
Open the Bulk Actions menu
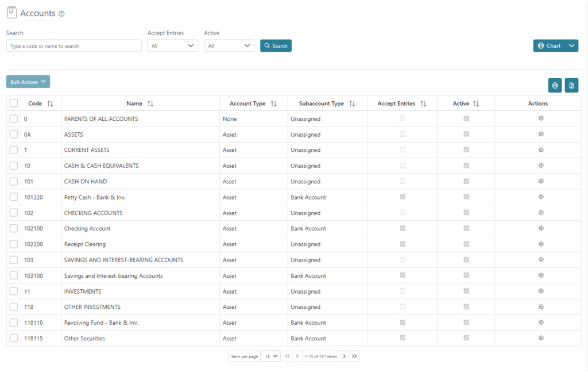(28, 81)
